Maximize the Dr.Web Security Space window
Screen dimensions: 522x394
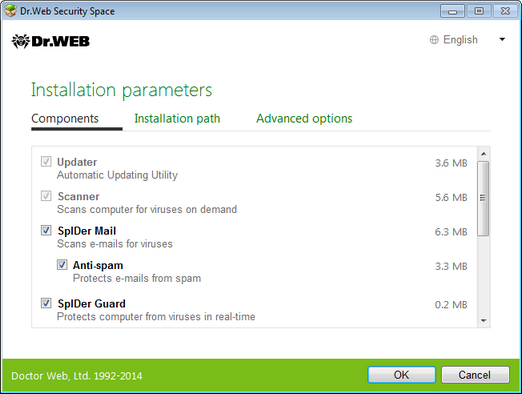(x=479, y=11)
